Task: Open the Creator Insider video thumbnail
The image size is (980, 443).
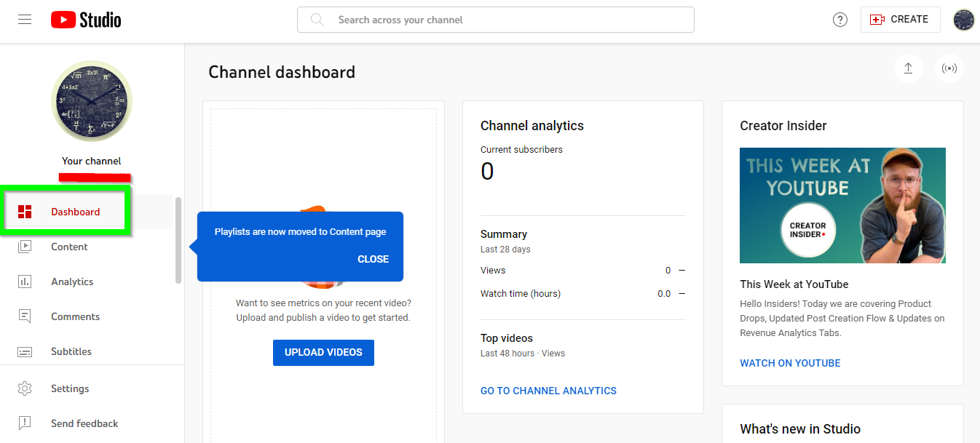Action: click(842, 205)
